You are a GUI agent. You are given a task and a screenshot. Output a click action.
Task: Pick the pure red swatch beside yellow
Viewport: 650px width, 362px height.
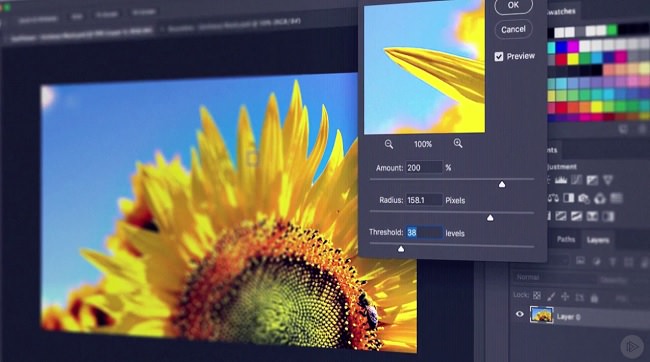tap(562, 60)
